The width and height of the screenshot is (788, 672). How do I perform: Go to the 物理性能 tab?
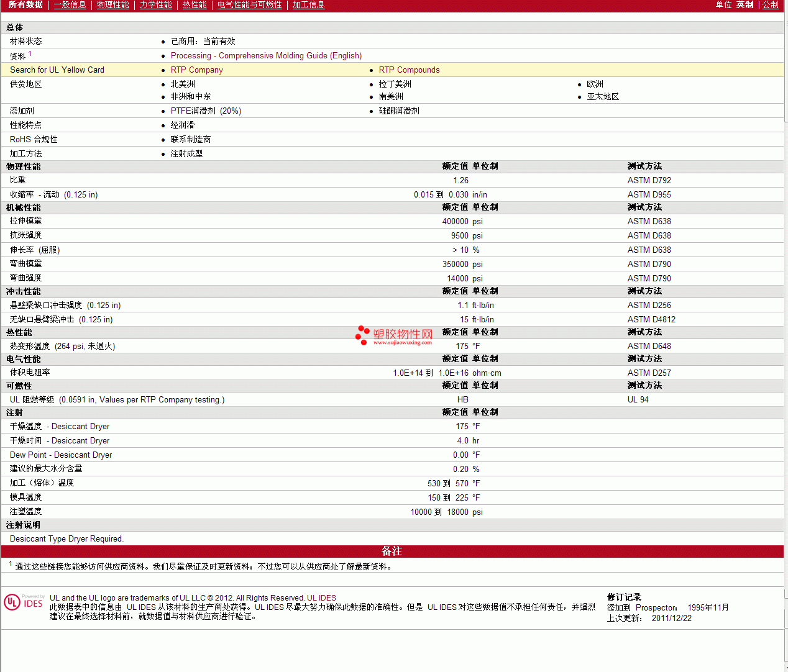[x=112, y=5]
